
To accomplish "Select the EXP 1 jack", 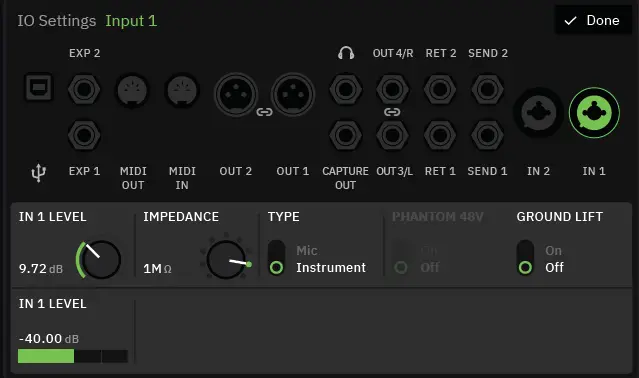I will tap(84, 135).
